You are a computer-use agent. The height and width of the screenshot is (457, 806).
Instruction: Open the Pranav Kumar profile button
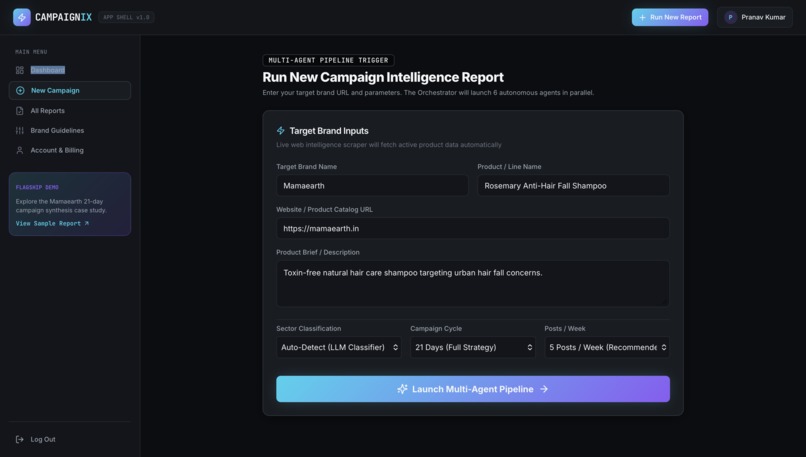pyautogui.click(x=755, y=17)
